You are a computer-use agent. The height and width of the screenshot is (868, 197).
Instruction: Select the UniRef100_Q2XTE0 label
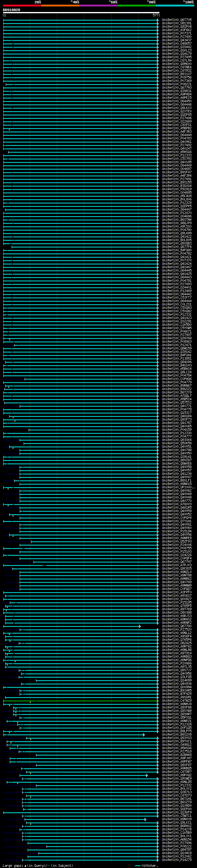pyautogui.click(x=177, y=111)
